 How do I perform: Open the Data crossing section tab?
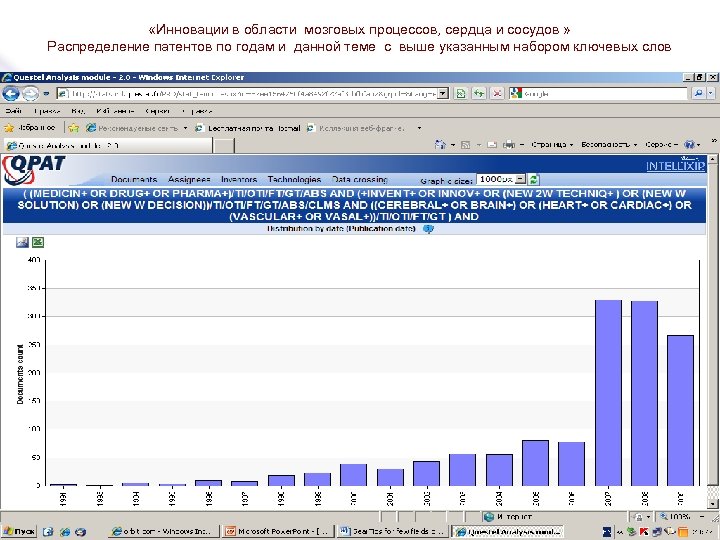click(x=360, y=180)
